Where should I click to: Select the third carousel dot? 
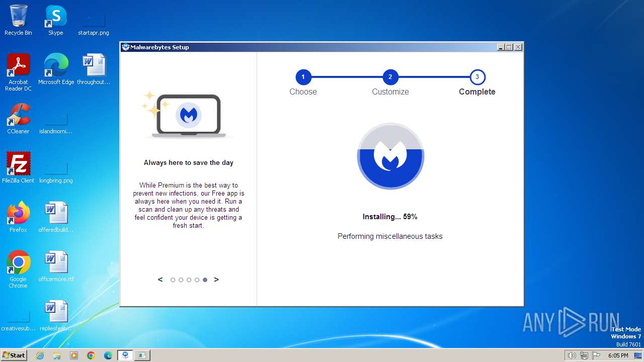tap(189, 280)
